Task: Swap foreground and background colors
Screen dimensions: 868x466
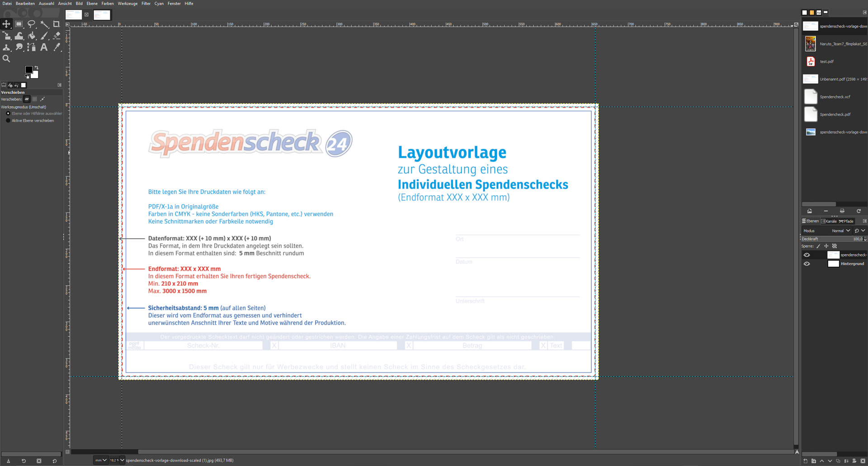Action: pos(36,68)
